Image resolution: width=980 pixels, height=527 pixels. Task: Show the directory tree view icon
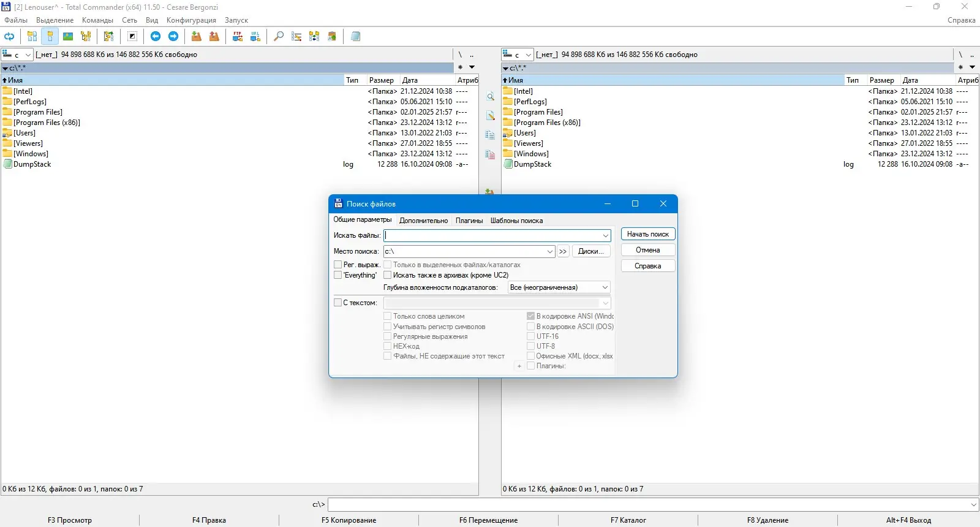pyautogui.click(x=86, y=36)
